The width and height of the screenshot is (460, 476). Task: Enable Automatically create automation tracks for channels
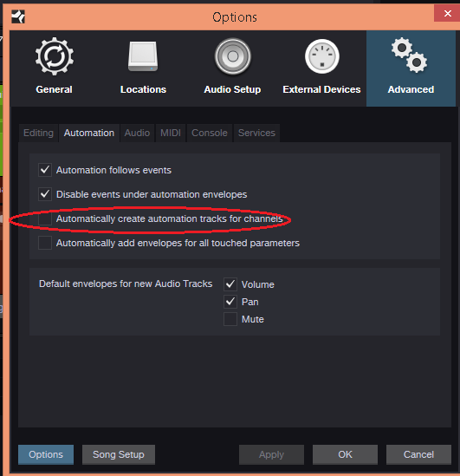45,218
